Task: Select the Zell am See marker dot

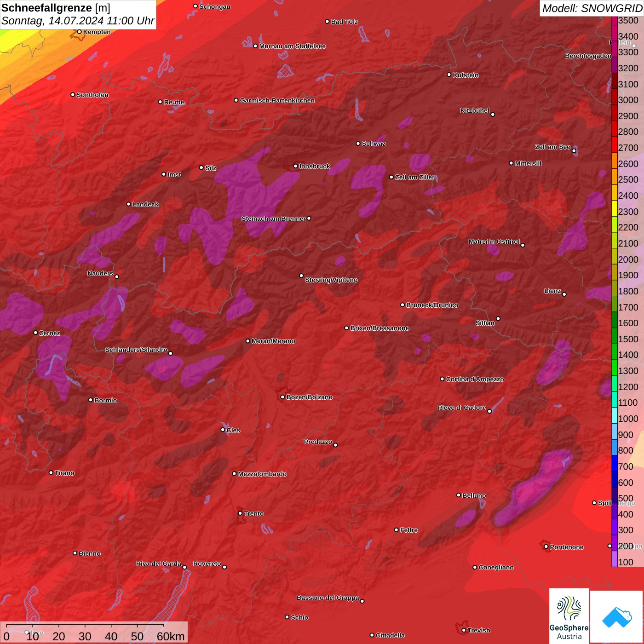Action: point(574,151)
